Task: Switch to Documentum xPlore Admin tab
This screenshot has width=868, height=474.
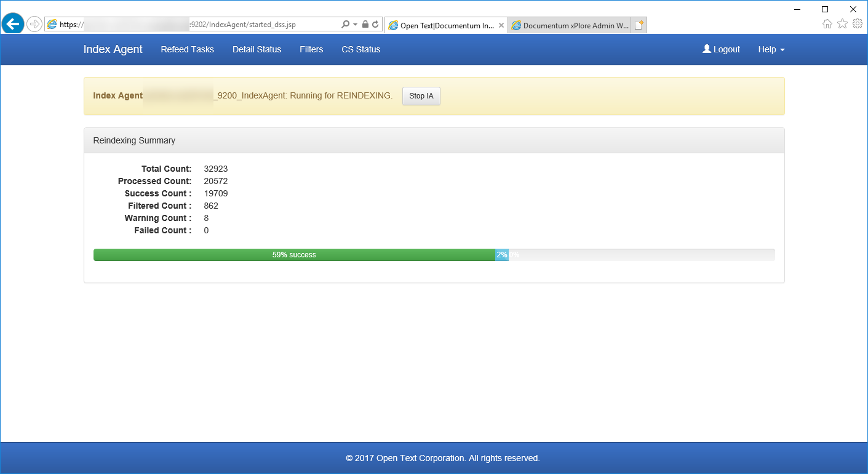Action: coord(570,25)
